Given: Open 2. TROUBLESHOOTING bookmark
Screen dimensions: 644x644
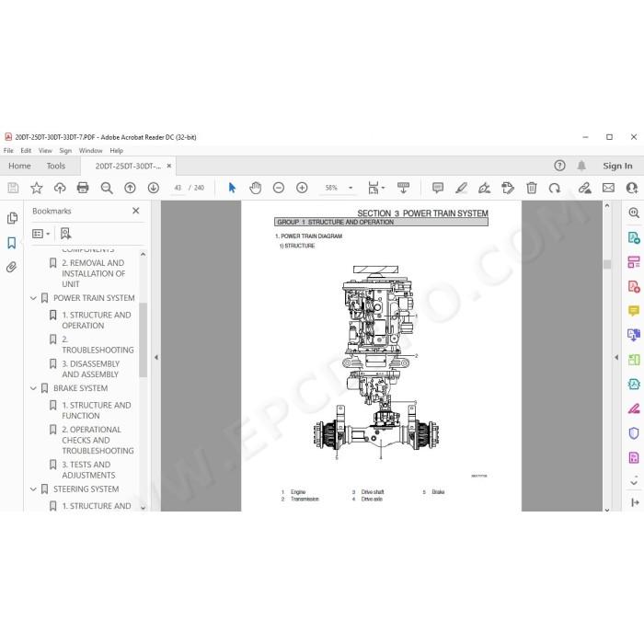Looking at the screenshot, I should tap(98, 345).
